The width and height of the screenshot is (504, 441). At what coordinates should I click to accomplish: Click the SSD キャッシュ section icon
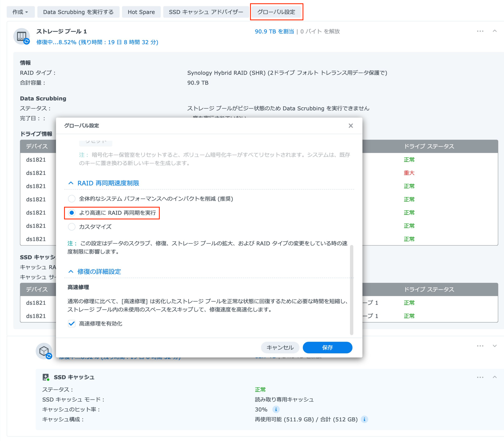pyautogui.click(x=46, y=377)
